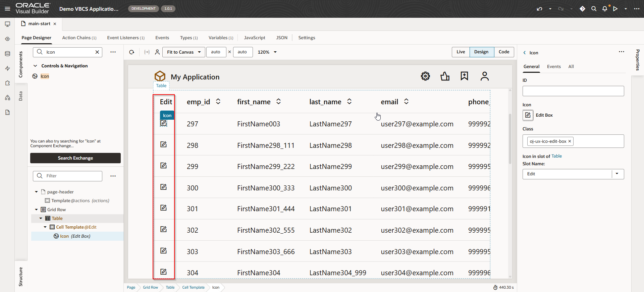The width and height of the screenshot is (644, 292).
Task: Open the notifications bell icon
Action: click(x=604, y=9)
